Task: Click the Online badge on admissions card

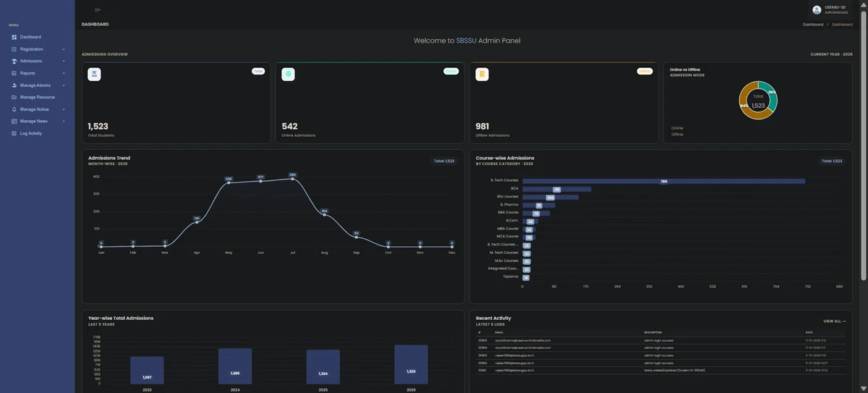Action: (x=451, y=71)
